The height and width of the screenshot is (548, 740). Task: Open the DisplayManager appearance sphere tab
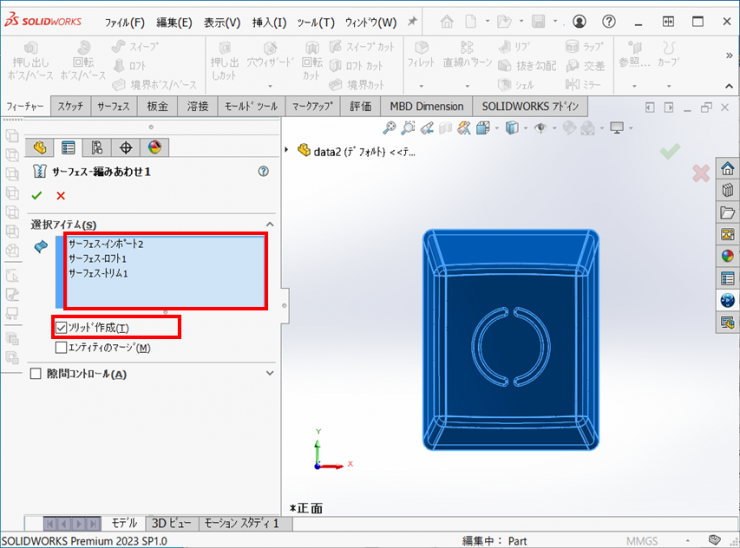[154, 147]
